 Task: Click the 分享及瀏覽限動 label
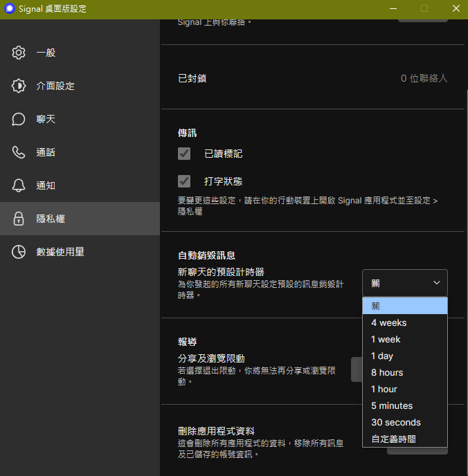211,358
